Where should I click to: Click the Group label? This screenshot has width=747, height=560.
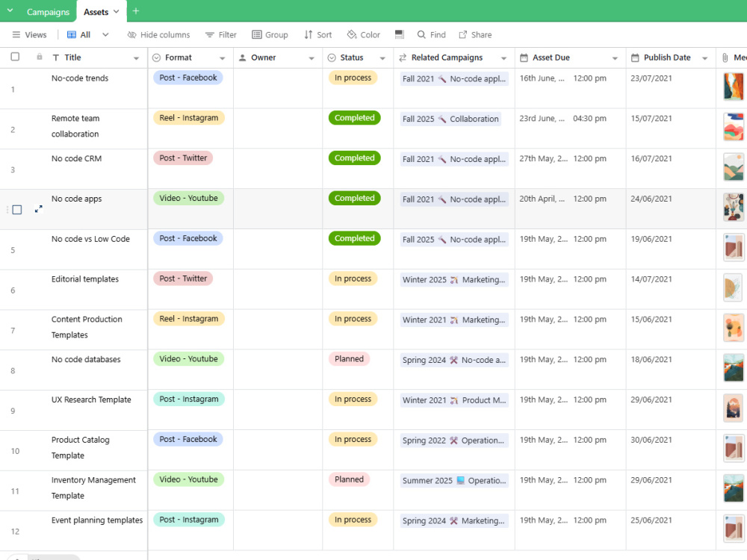point(276,35)
